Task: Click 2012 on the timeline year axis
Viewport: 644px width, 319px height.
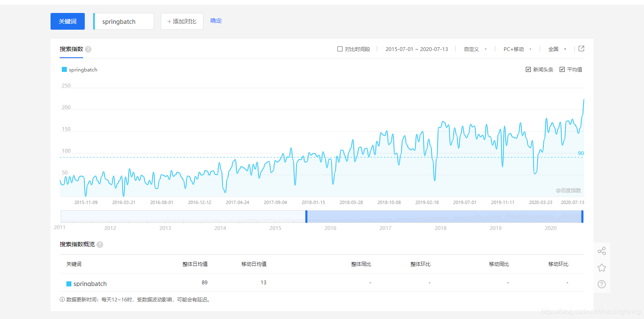Action: coord(110,228)
